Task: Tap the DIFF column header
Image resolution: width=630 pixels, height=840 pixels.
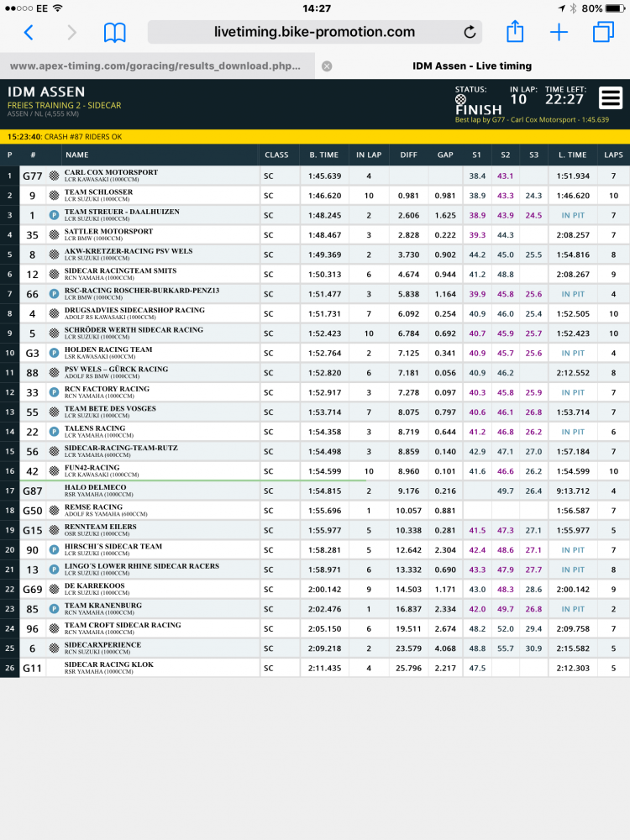Action: click(x=408, y=155)
